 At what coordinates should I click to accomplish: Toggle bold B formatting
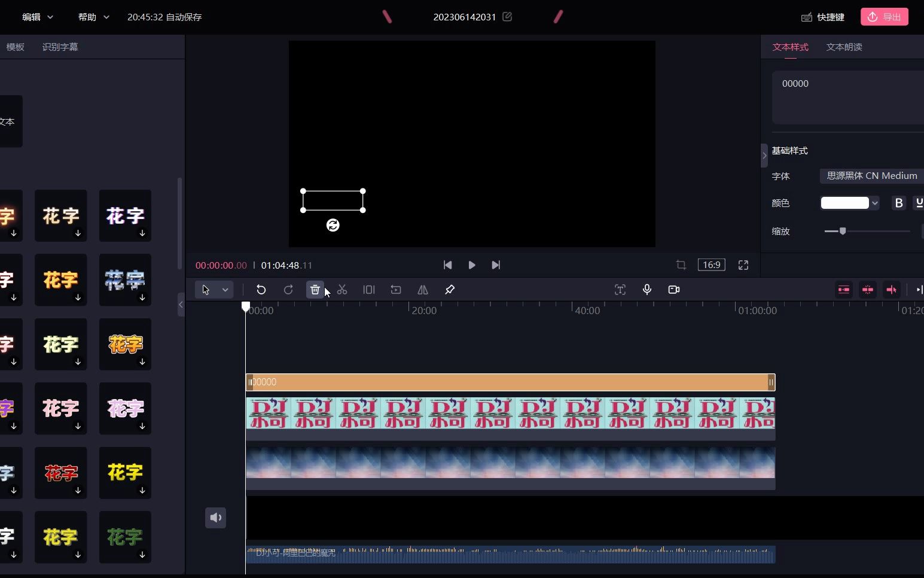click(x=899, y=203)
